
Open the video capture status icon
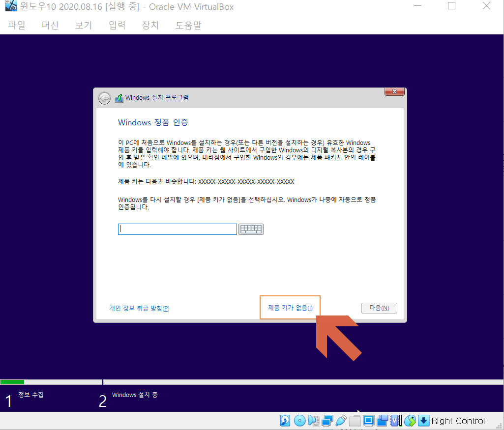point(383,420)
